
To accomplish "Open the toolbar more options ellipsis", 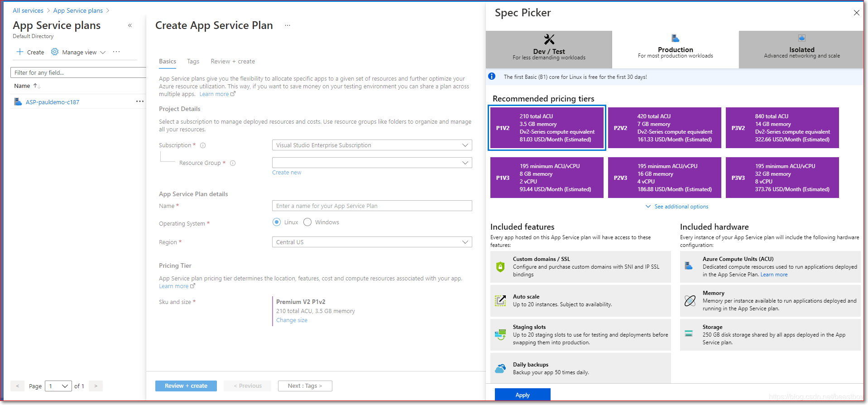I will click(116, 52).
